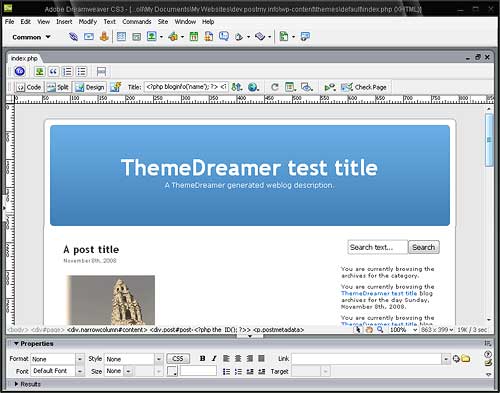Click the Search button on the page

pos(424,247)
